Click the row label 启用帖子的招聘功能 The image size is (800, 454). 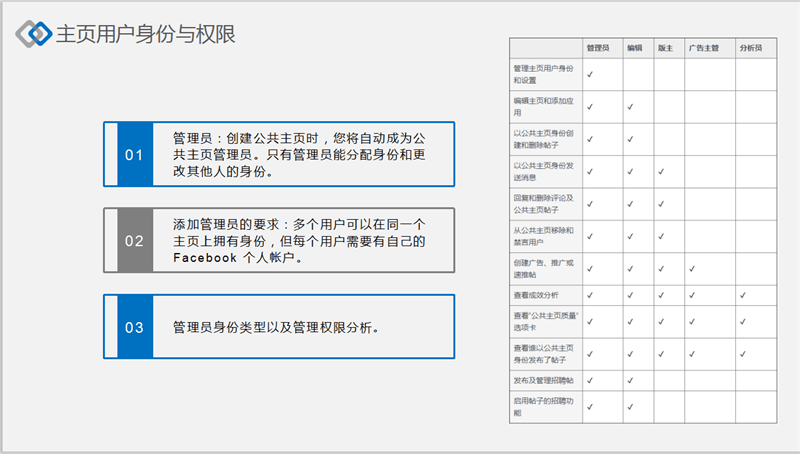pos(543,407)
